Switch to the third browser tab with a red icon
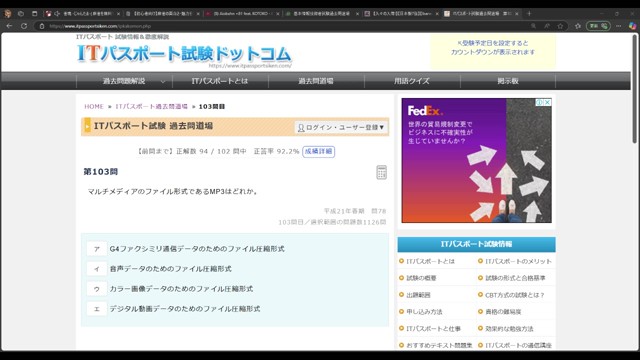The image size is (640, 360). [242, 13]
